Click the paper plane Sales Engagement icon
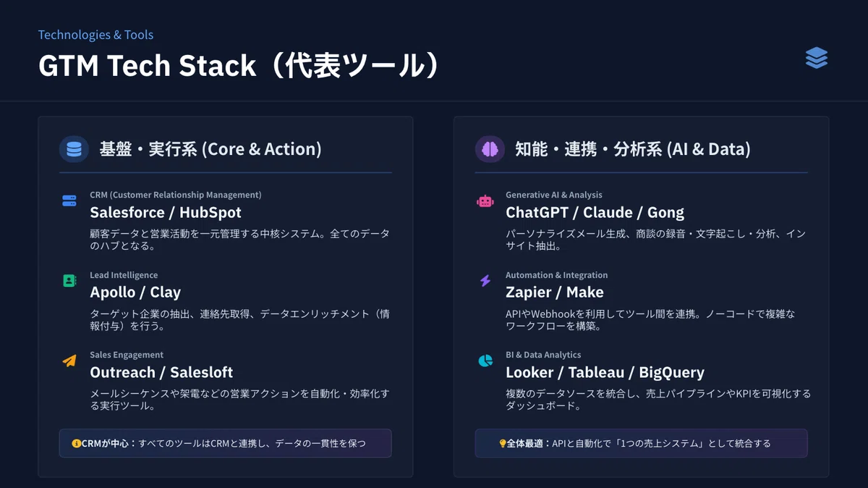Image resolution: width=868 pixels, height=488 pixels. [69, 360]
